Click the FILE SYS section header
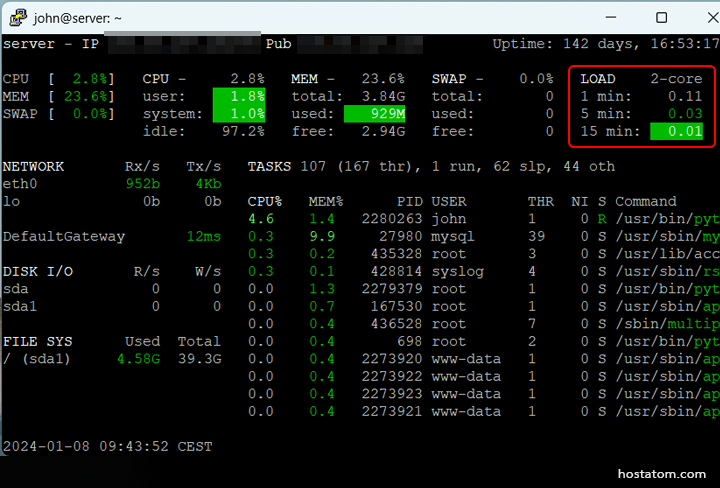720x488 pixels. [x=37, y=341]
